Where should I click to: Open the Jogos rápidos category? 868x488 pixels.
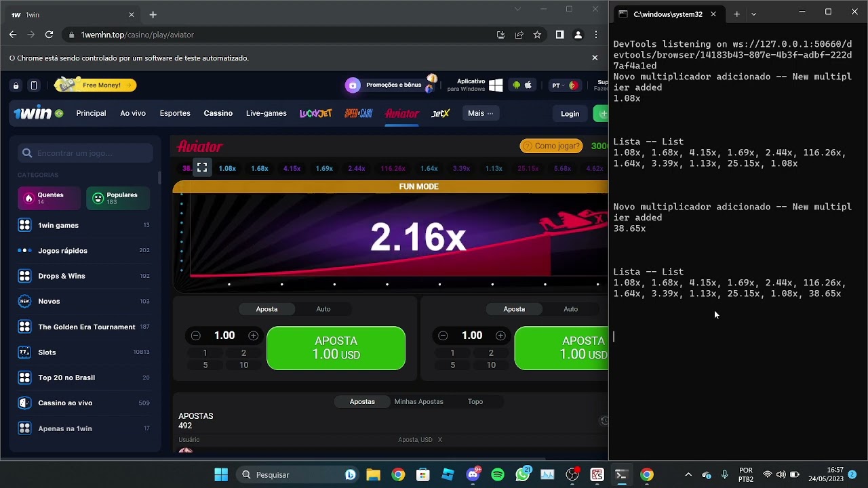(84, 251)
